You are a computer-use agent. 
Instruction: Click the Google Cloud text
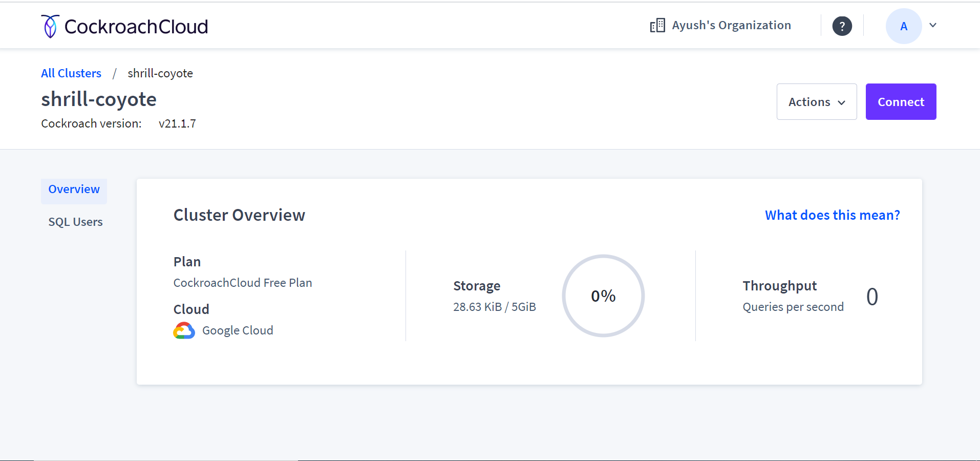pyautogui.click(x=238, y=330)
